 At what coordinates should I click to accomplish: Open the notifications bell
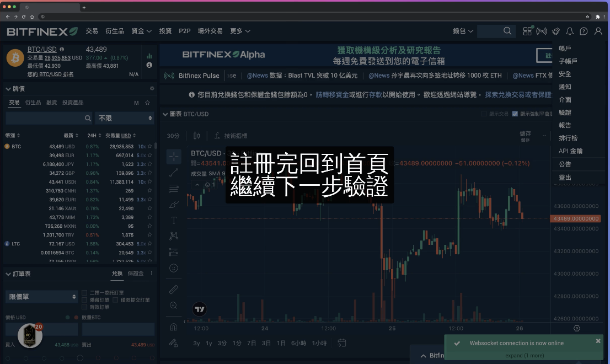[570, 31]
